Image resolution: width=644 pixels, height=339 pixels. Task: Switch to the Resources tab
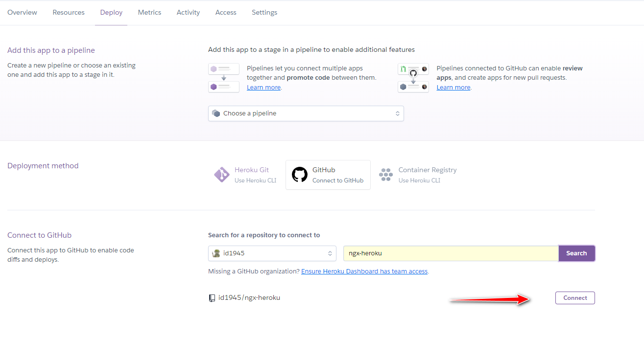click(69, 12)
